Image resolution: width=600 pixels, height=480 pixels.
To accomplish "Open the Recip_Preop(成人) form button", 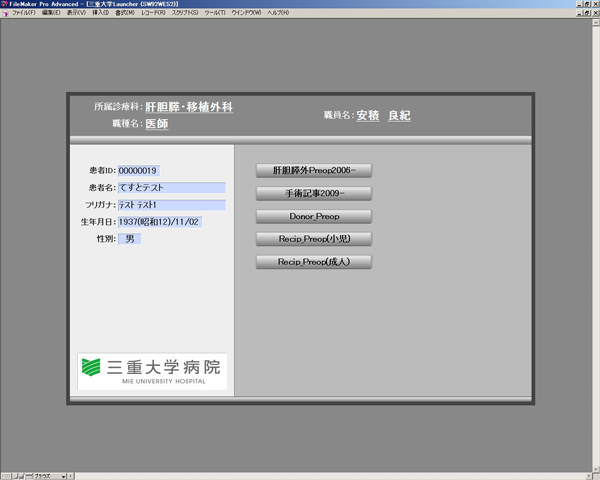I will point(314,262).
